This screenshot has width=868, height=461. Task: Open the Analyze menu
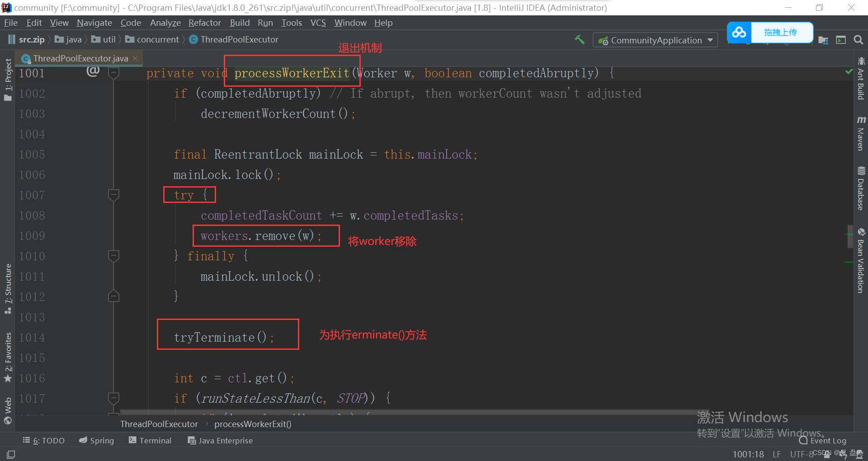[x=165, y=23]
